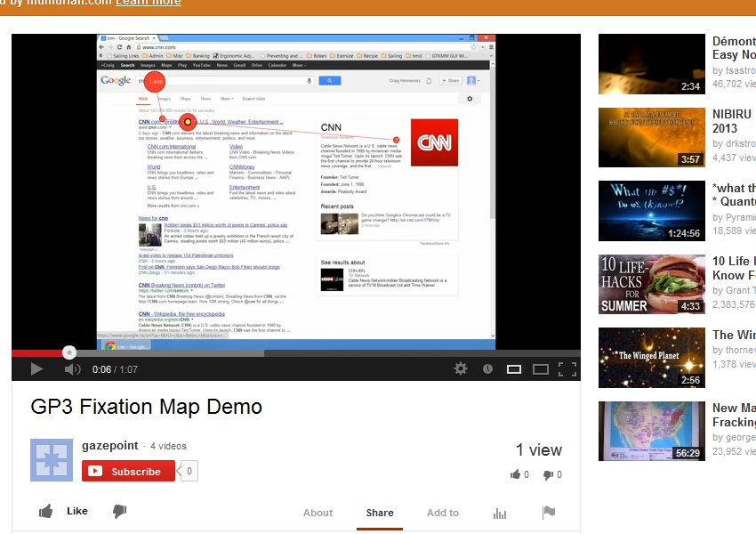Dislike the video with the thumbs-down button

click(x=119, y=512)
